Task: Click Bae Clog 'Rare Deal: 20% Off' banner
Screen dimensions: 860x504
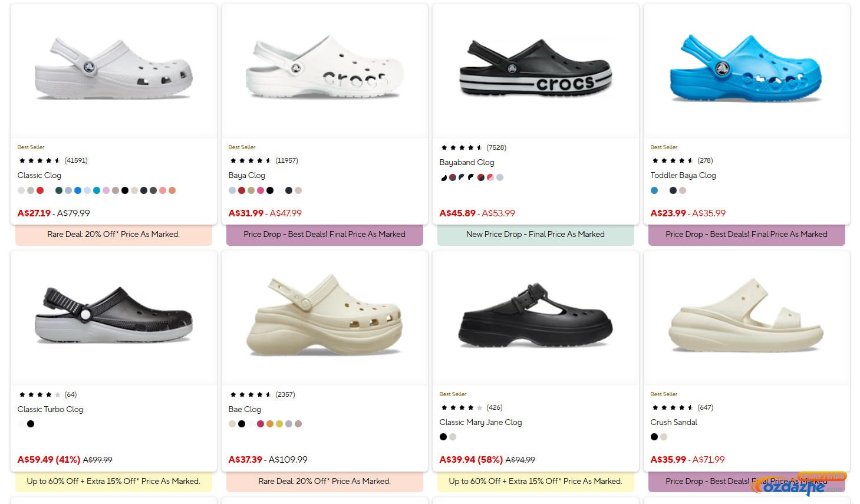Action: [x=324, y=482]
